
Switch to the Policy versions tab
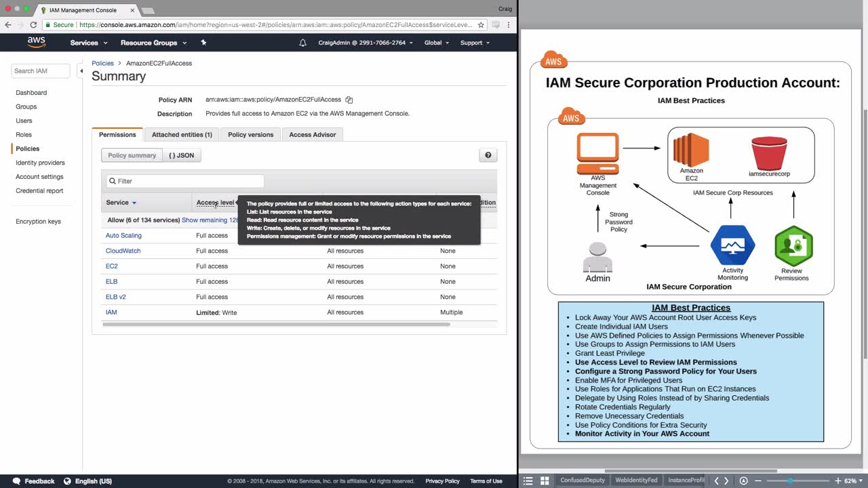[251, 134]
